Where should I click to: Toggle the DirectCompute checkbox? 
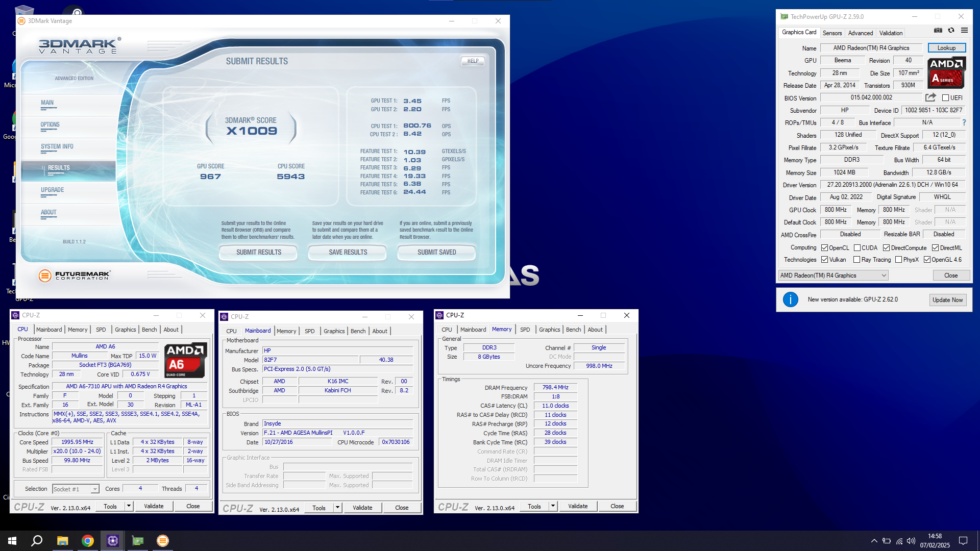(x=886, y=248)
